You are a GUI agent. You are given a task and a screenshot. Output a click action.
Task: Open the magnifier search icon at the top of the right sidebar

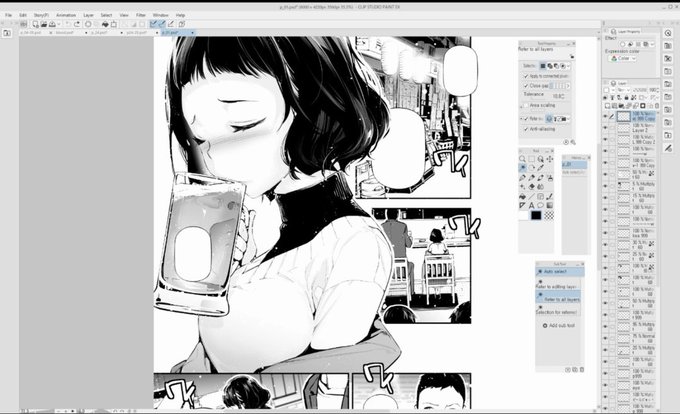[x=668, y=33]
